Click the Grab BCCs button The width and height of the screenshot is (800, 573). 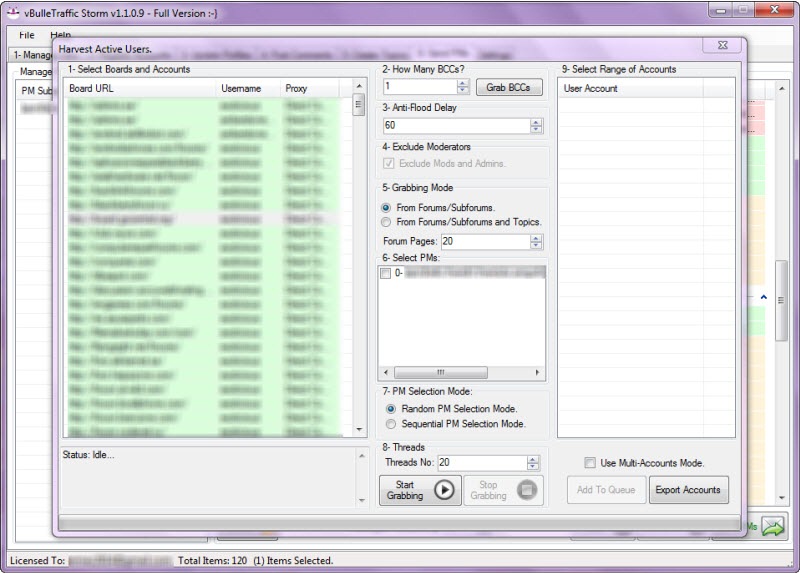point(509,87)
